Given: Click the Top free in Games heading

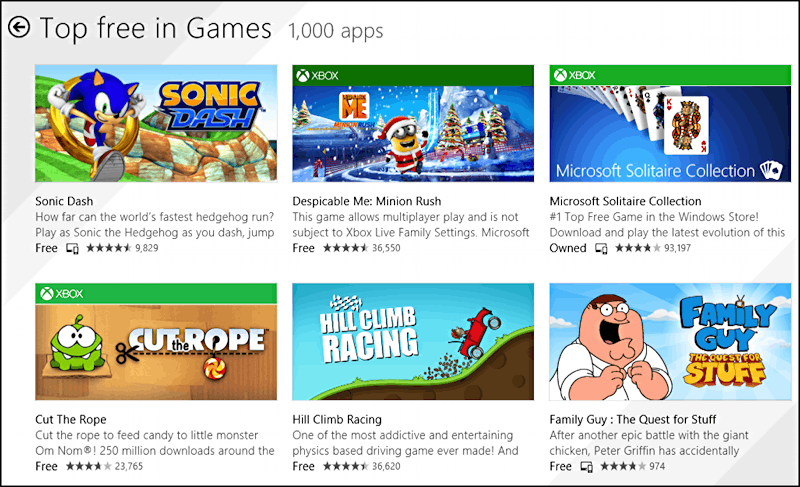Looking at the screenshot, I should (155, 28).
